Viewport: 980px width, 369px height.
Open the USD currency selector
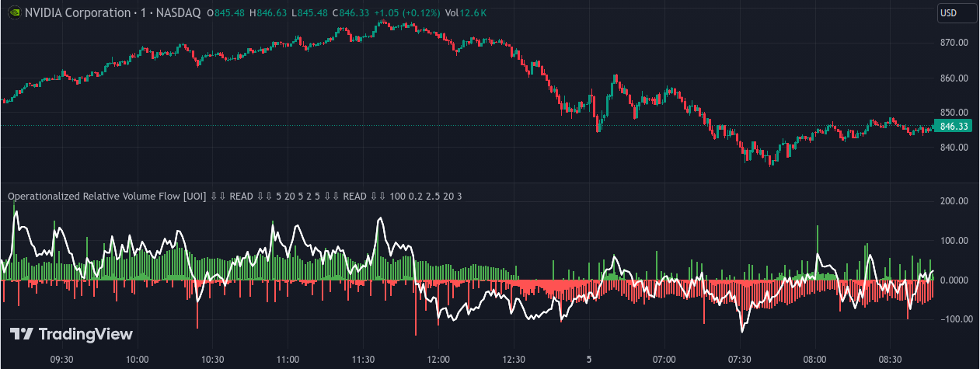956,13
